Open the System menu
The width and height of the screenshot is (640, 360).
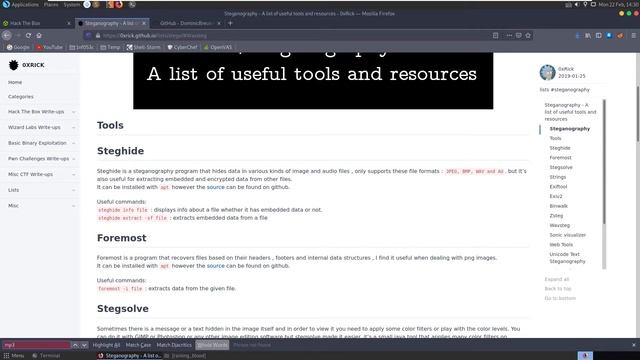(x=72, y=4)
